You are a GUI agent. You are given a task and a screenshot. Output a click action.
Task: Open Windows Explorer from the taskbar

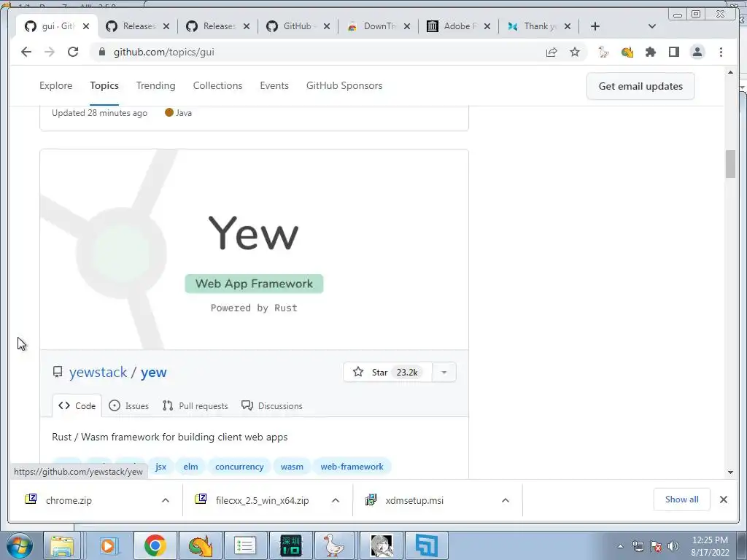63,545
